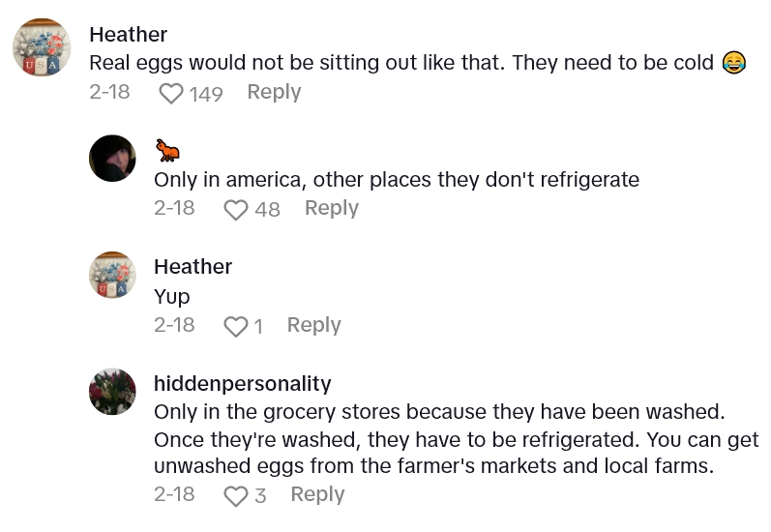Like Heather's comment about real eggs

(171, 94)
